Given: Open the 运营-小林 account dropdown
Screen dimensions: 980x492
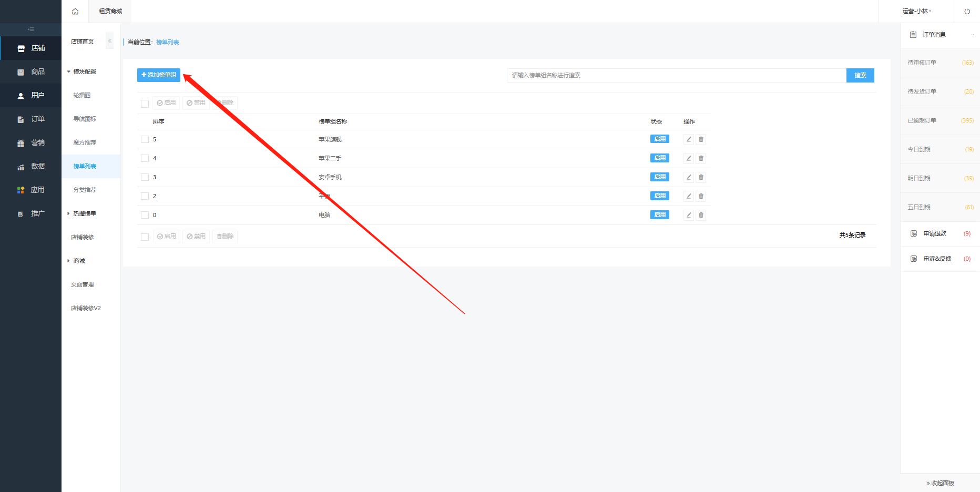Looking at the screenshot, I should click(916, 11).
